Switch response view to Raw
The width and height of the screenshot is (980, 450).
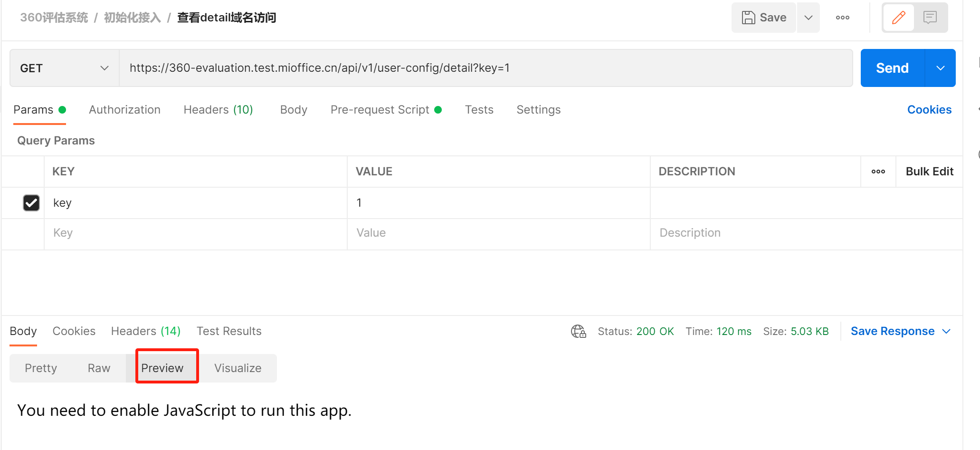tap(99, 368)
